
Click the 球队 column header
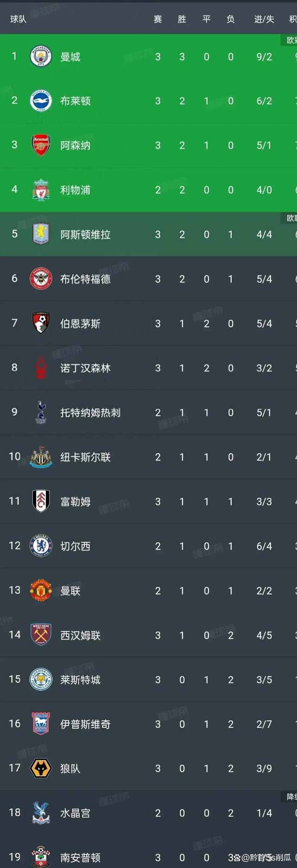18,19
